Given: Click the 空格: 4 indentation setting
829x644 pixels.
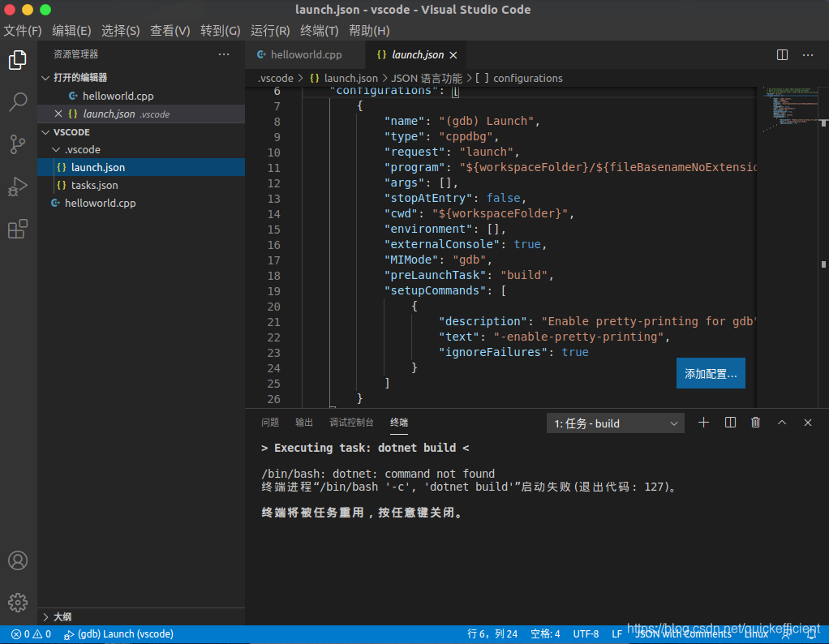Looking at the screenshot, I should coord(545,634).
